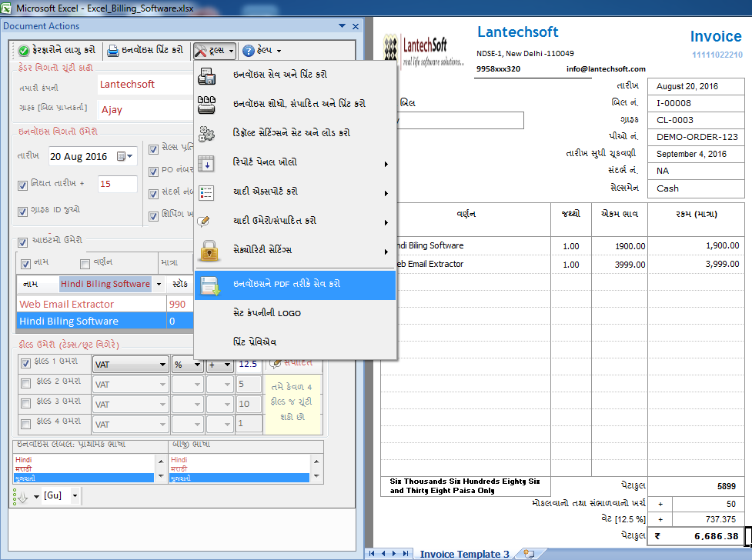Image resolution: width=752 pixels, height=560 pixels.
Task: Open the Help menu button
Action: pos(262,50)
